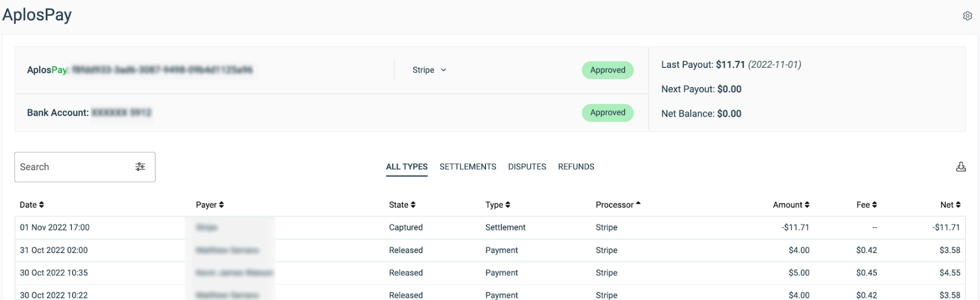Screen dimensions: 980x300
Task: Click the search filter sliders icon
Action: pos(140,167)
